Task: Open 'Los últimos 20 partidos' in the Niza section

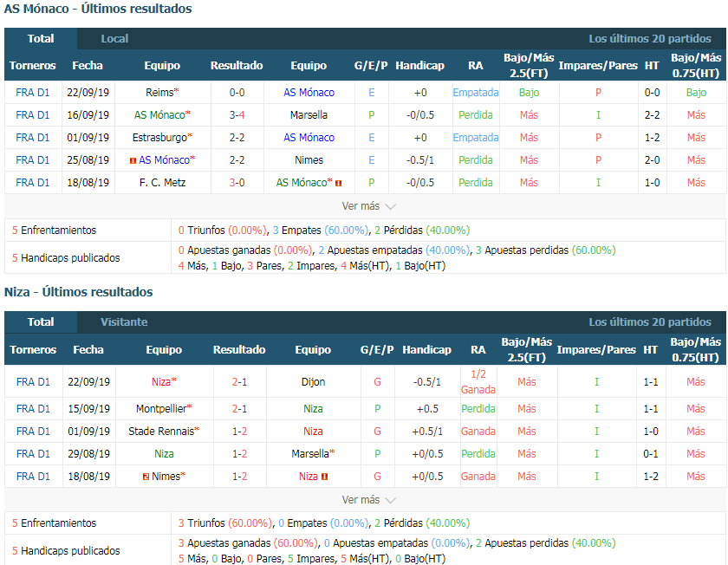Action: pyautogui.click(x=650, y=321)
